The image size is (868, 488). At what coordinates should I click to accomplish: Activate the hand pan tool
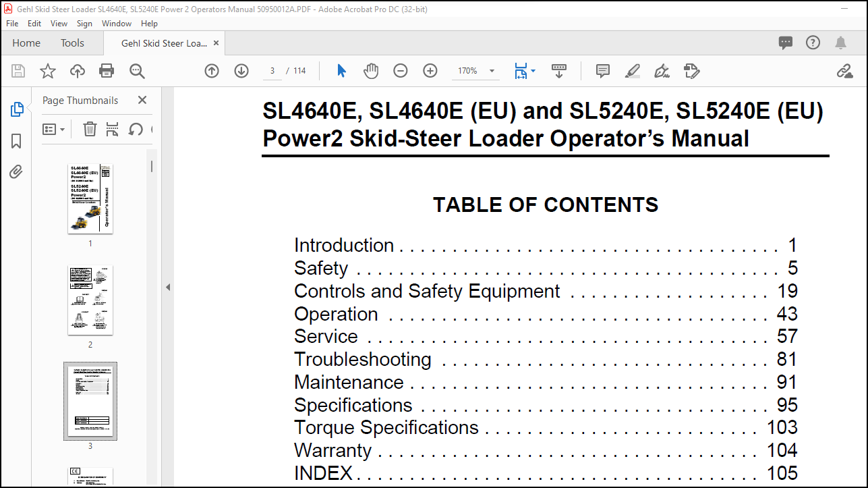coord(371,71)
